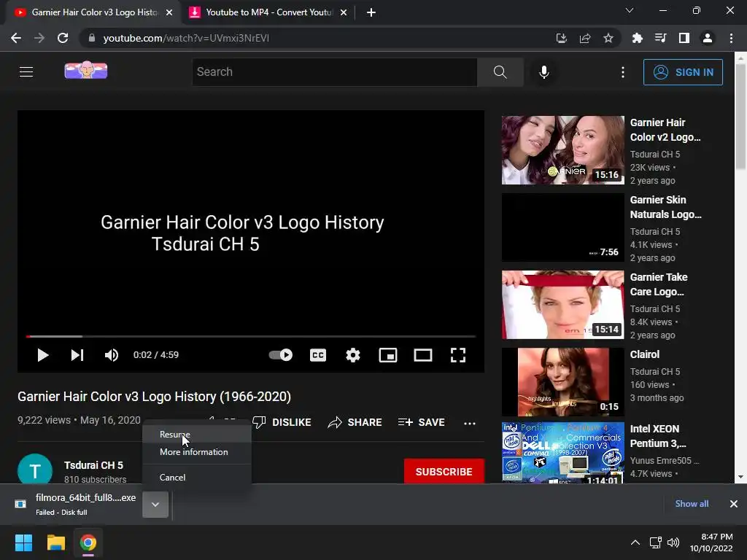Search with your voice microphone
The width and height of the screenshot is (747, 560).
(x=544, y=72)
